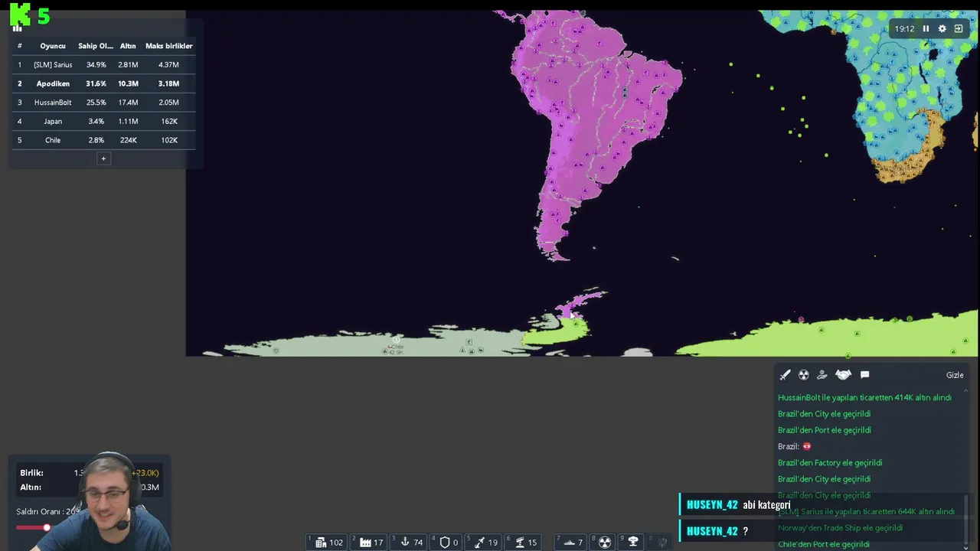Select player Japan in leaderboard
Screen dimensions: 980x551
tap(53, 121)
